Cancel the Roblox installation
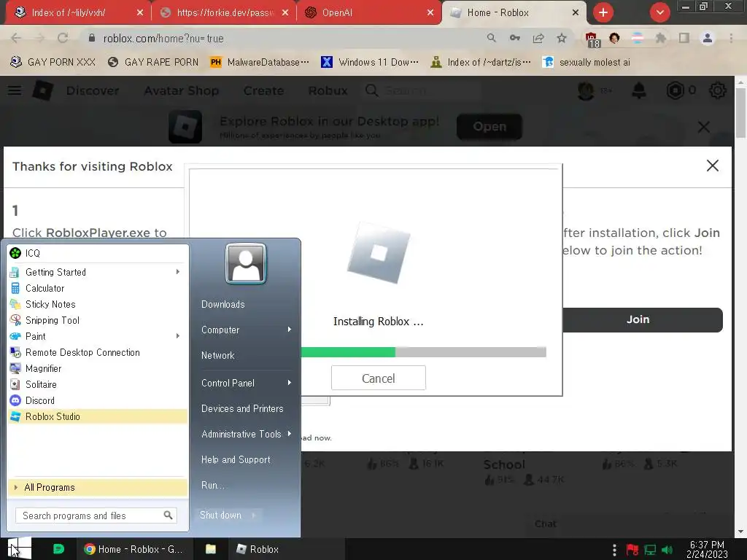 point(379,378)
